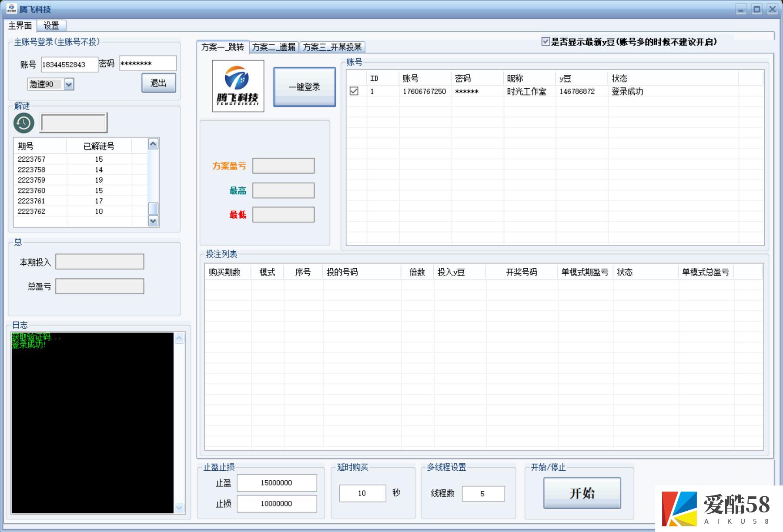Click account number 17606767250 cell
This screenshot has height=532, width=783.
coord(425,91)
